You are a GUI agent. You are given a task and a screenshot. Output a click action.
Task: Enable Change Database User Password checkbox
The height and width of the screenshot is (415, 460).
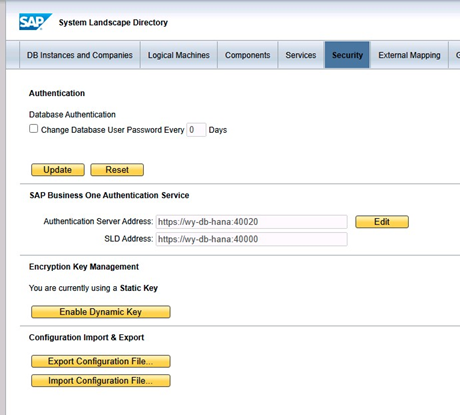[x=33, y=129]
